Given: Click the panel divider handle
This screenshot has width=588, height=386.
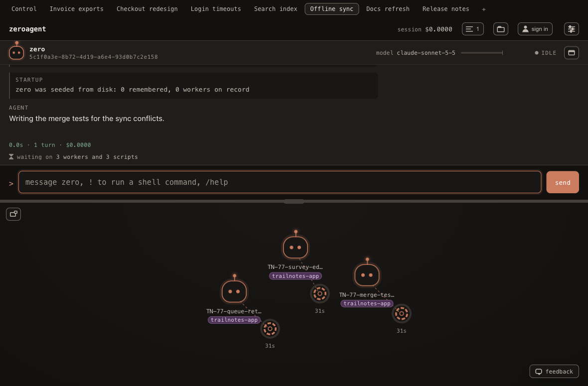Looking at the screenshot, I should tap(294, 201).
